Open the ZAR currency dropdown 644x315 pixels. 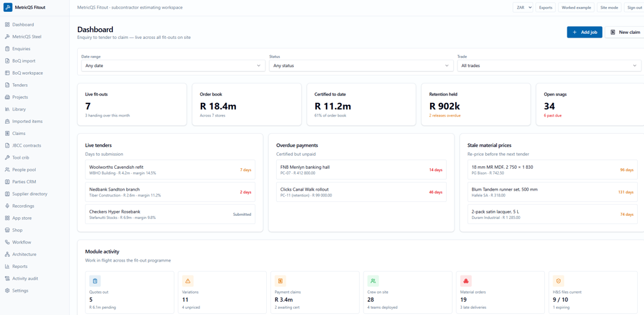pos(523,8)
